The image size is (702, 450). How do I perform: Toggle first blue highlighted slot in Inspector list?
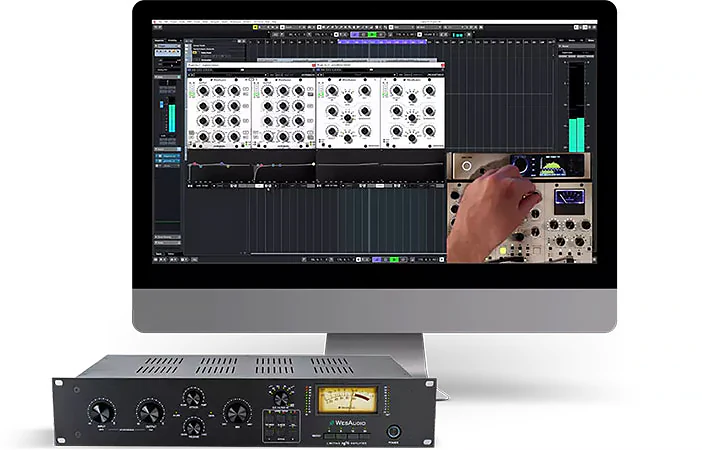tap(167, 156)
